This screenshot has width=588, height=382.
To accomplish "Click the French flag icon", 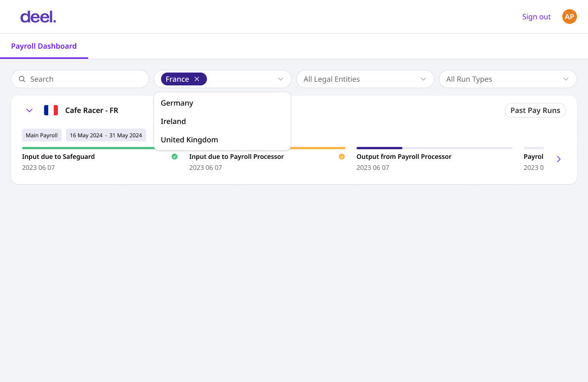I will (51, 110).
